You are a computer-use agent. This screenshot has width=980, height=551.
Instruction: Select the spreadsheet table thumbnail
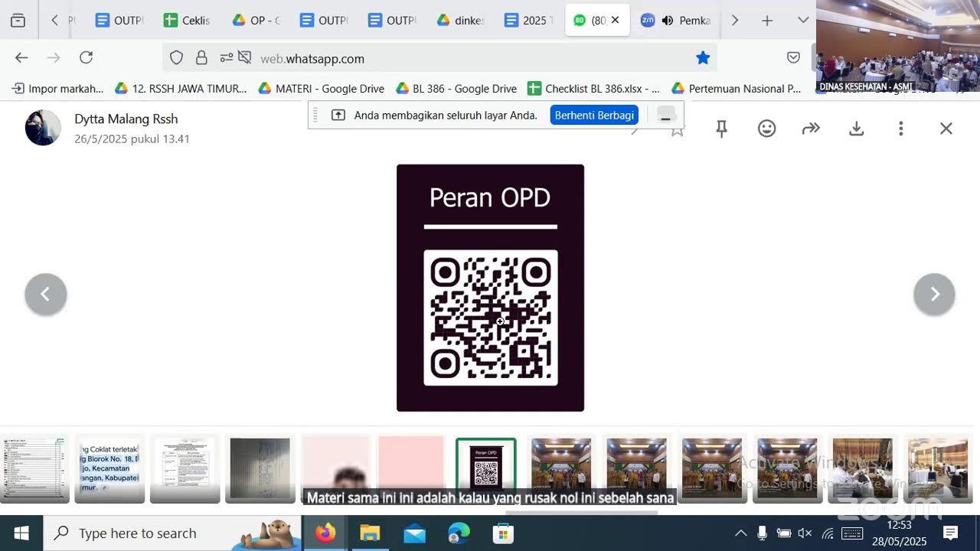pyautogui.click(x=35, y=469)
